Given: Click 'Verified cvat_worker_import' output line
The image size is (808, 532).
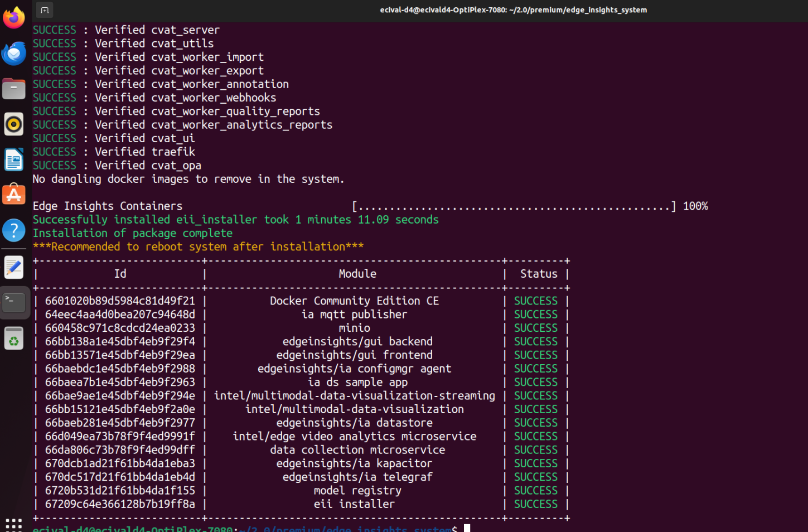Looking at the screenshot, I should coord(148,57).
